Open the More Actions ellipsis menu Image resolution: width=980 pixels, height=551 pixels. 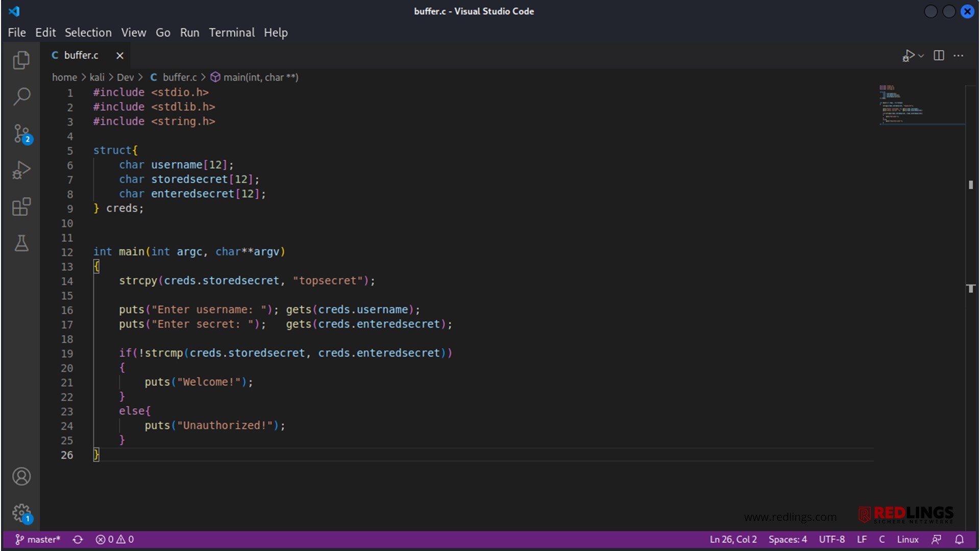coord(959,55)
